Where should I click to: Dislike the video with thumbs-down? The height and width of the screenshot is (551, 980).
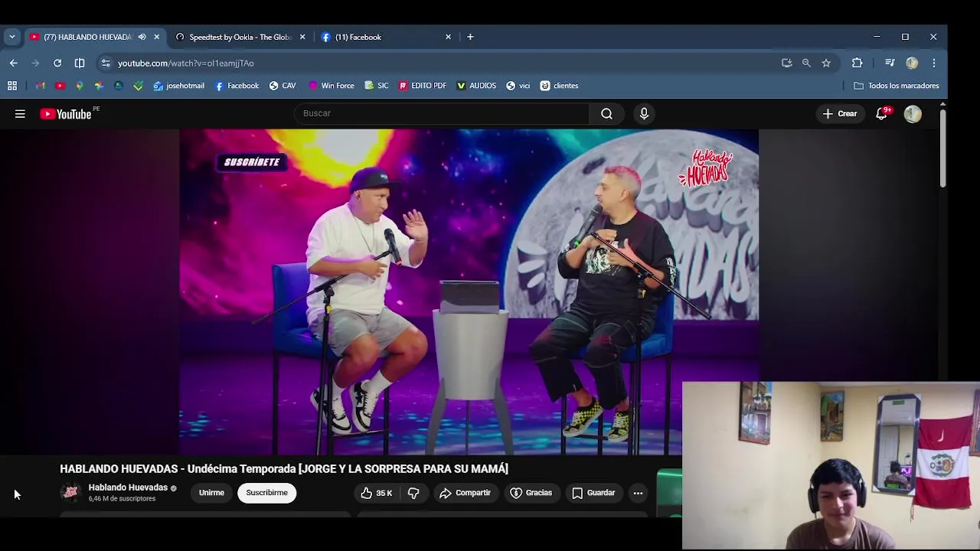[x=413, y=493]
